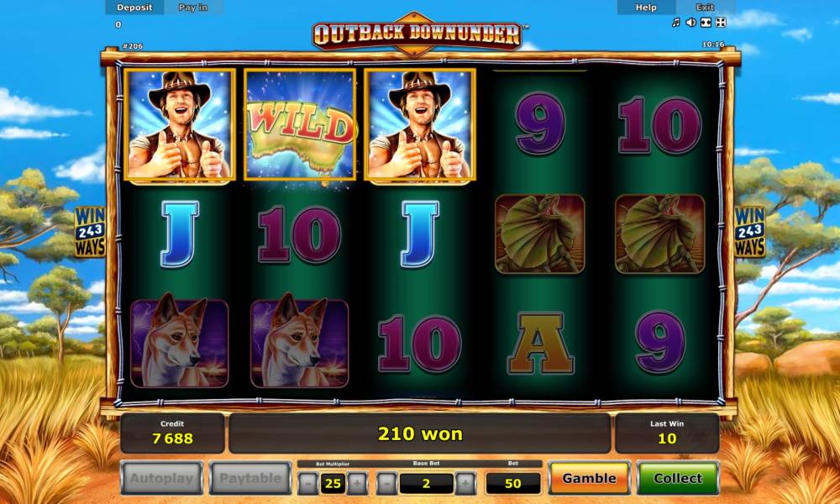Switch to widescreen view mode icon
Screen dimensions: 840x504
pos(706,23)
